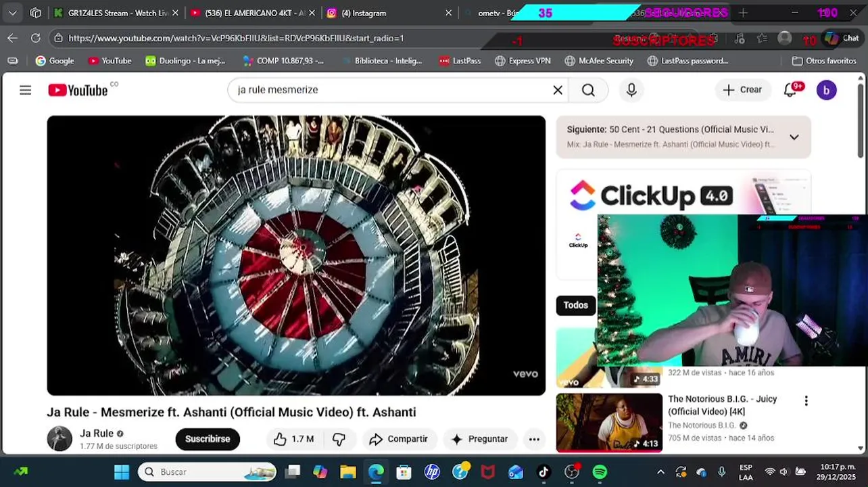The width and height of the screenshot is (868, 487).
Task: Click the Crear button
Action: coord(742,90)
